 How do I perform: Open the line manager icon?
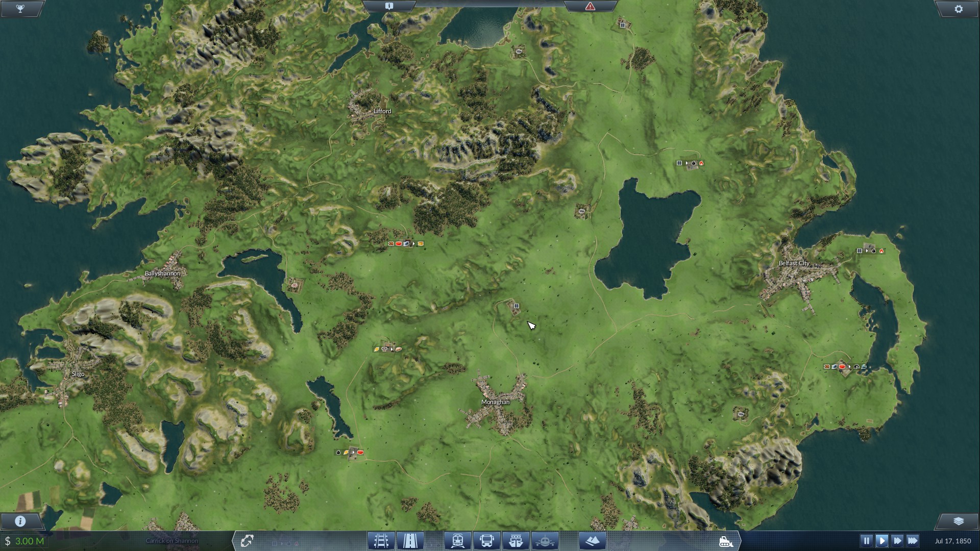248,541
